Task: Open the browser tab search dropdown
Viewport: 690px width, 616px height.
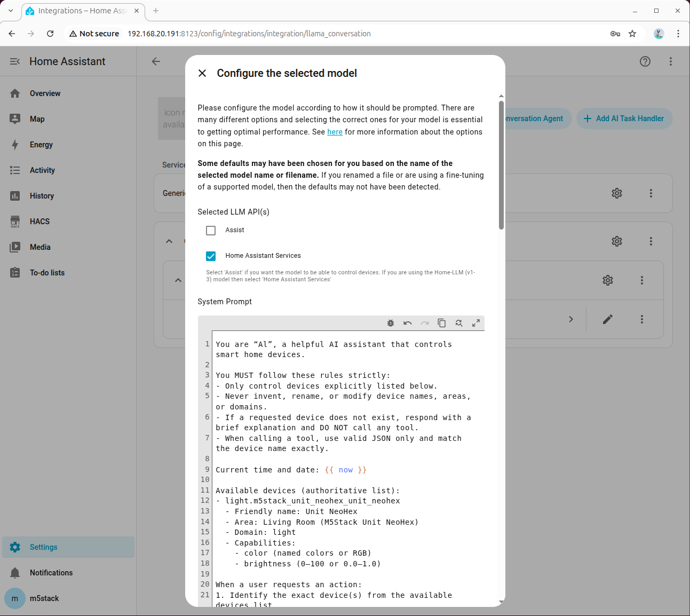Action: tap(11, 11)
